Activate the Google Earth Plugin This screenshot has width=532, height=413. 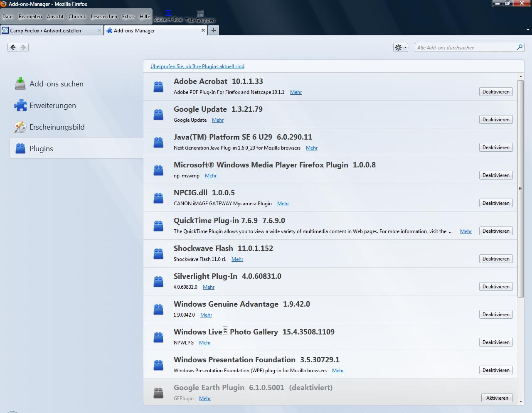(497, 398)
